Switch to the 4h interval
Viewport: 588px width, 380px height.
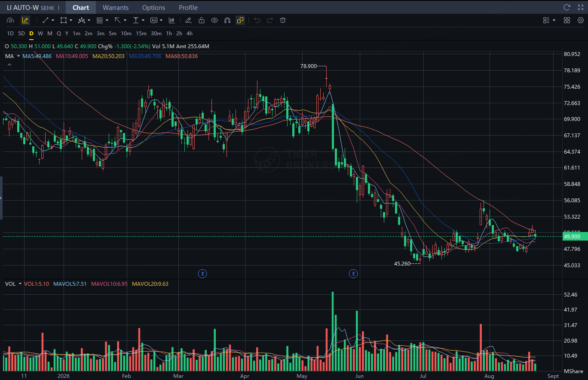point(190,34)
